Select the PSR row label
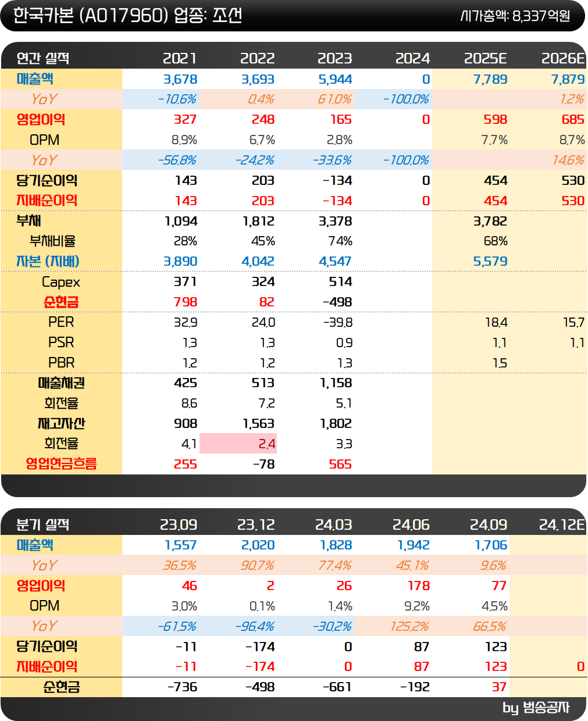This screenshot has height=721, width=588. [x=61, y=342]
